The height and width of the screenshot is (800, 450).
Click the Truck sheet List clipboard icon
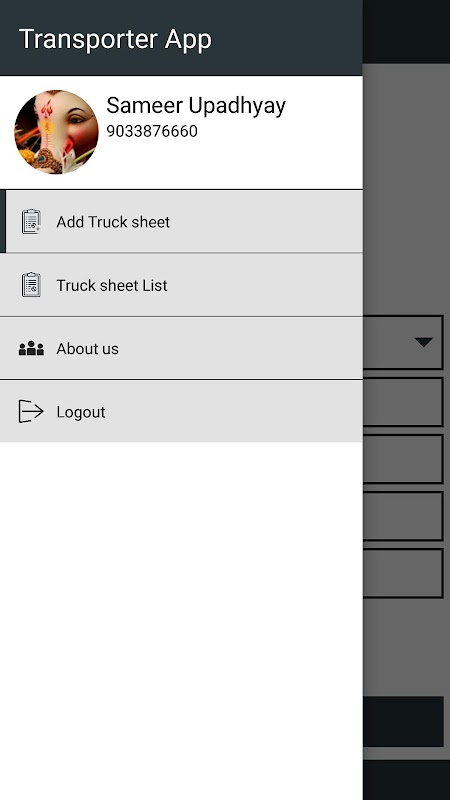(31, 285)
